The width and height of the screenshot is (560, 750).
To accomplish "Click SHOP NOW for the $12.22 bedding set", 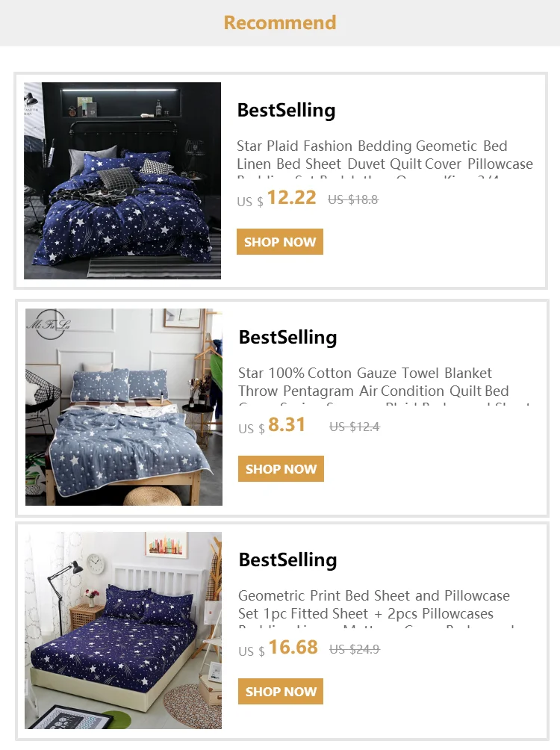I will (x=280, y=241).
